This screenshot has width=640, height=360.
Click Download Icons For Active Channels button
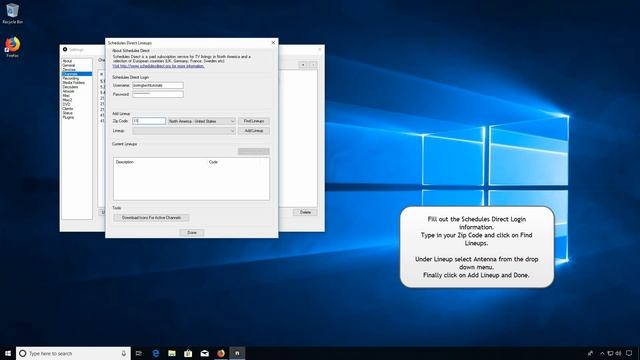[151, 218]
